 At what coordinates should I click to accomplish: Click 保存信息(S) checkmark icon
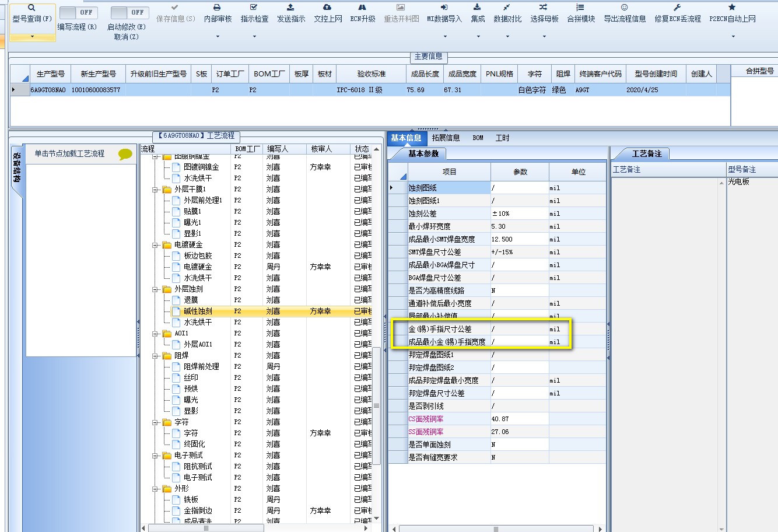(175, 8)
